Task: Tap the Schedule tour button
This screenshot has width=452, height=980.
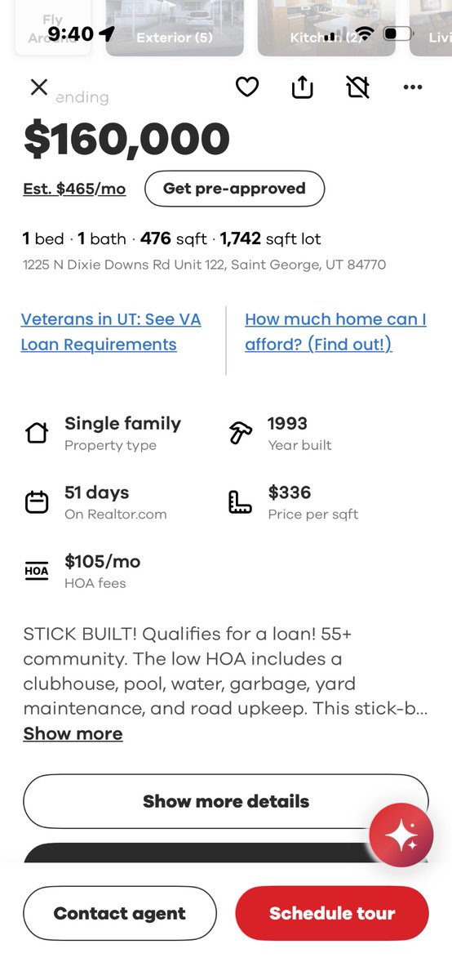Action: coord(332,913)
